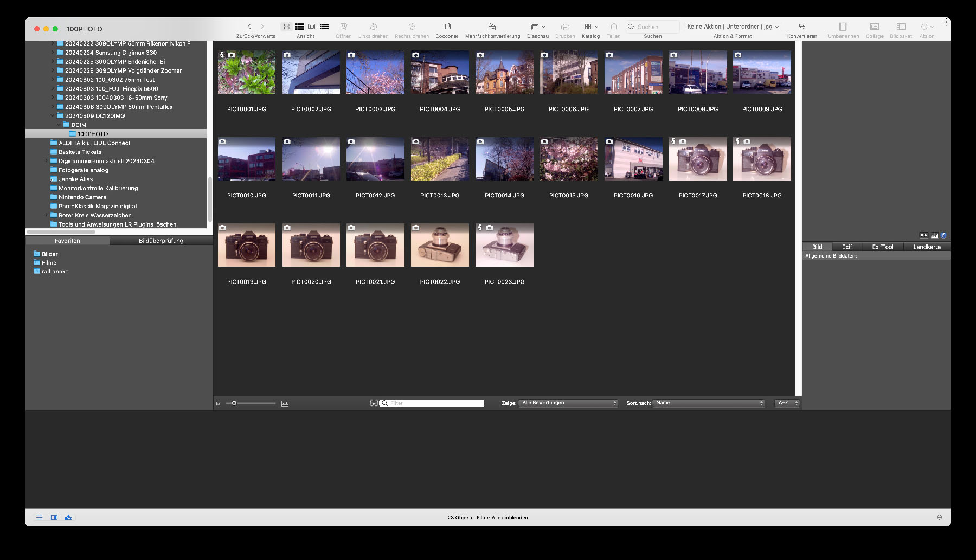Click the small thumbnail size icon

(x=219, y=403)
